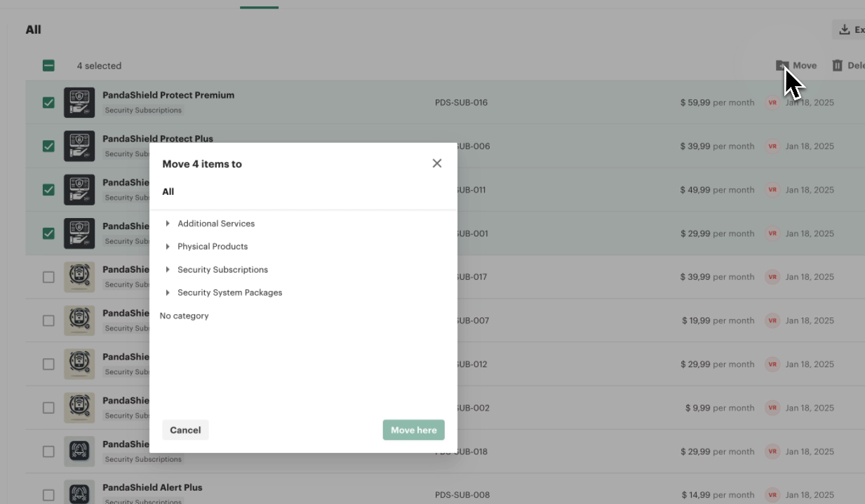Screen dimensions: 865x504
Task: Click PandaShield Alert Plus product thumbnail
Action: point(79,492)
